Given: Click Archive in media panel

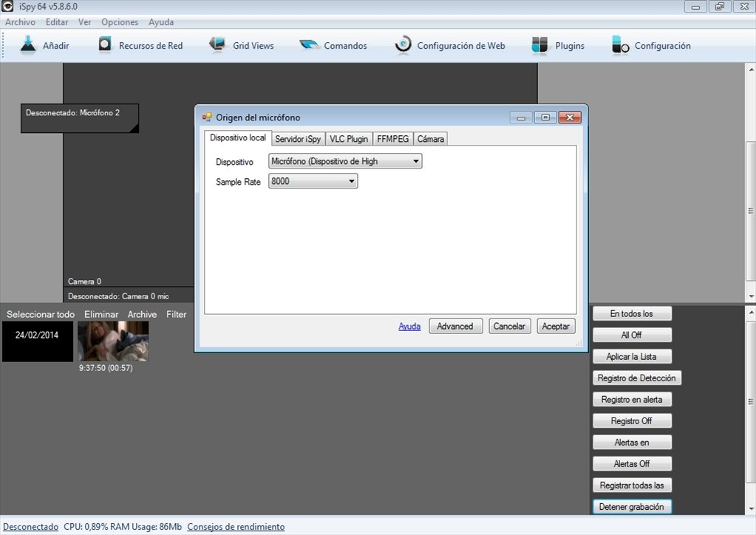Looking at the screenshot, I should 142,314.
